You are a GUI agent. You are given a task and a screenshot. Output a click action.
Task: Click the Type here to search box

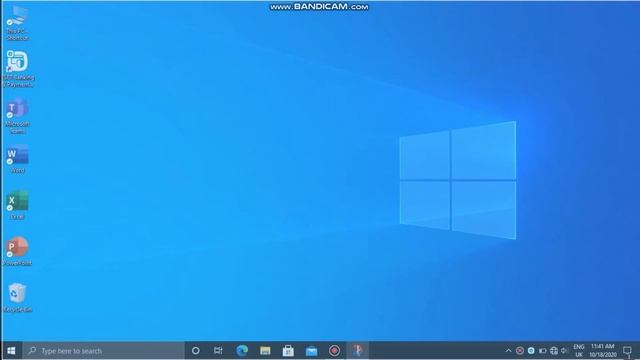[x=104, y=351]
